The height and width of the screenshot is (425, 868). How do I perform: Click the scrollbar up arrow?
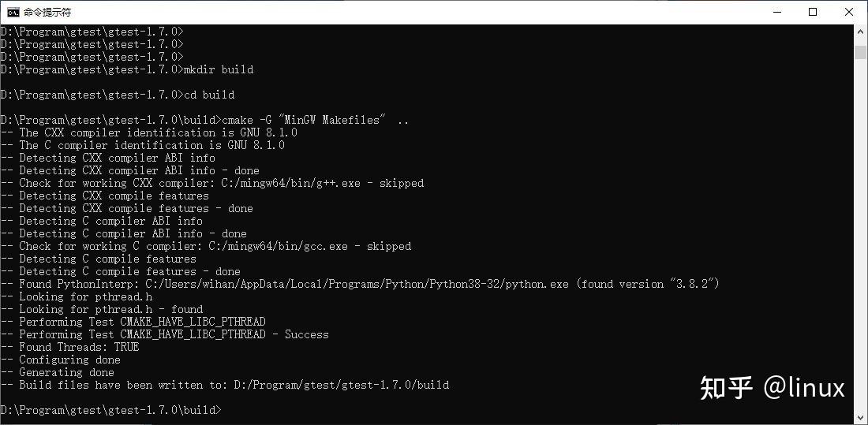point(861,31)
